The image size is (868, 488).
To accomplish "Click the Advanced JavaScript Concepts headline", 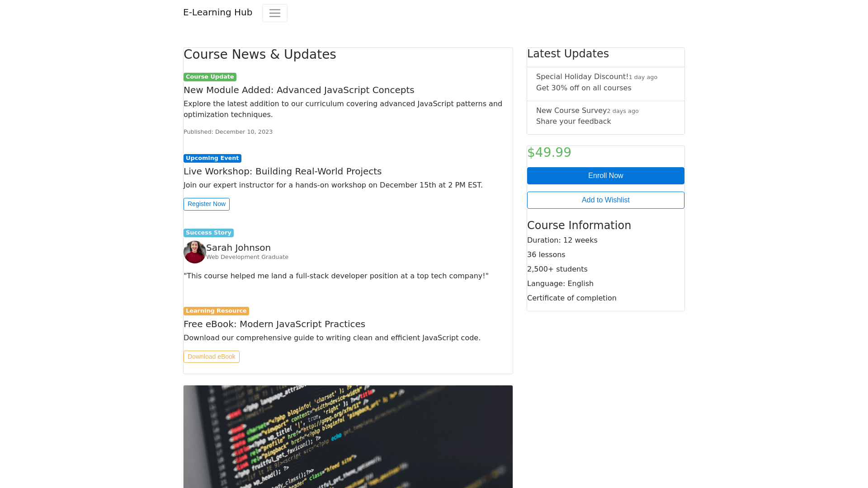I will [x=298, y=90].
